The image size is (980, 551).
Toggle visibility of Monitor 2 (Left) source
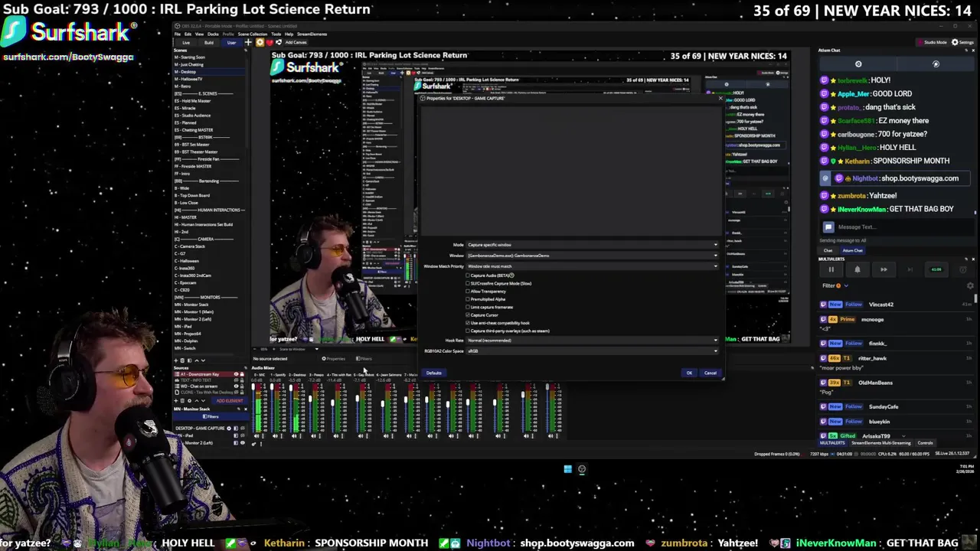tap(243, 442)
